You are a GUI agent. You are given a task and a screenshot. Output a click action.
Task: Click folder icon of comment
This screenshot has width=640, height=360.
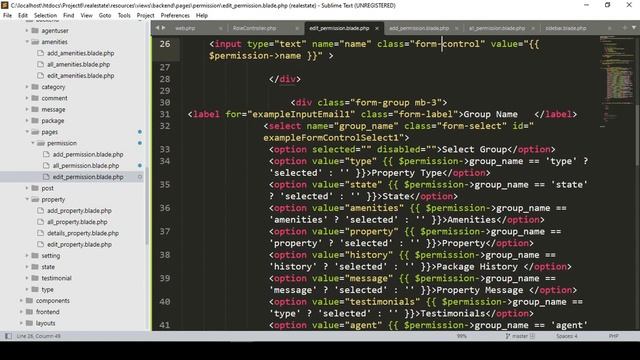point(35,98)
